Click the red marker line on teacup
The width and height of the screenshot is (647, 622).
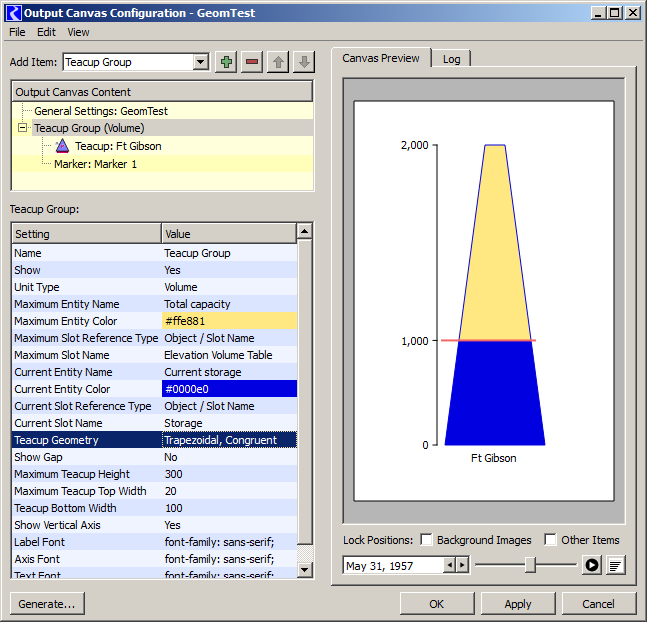click(x=489, y=340)
